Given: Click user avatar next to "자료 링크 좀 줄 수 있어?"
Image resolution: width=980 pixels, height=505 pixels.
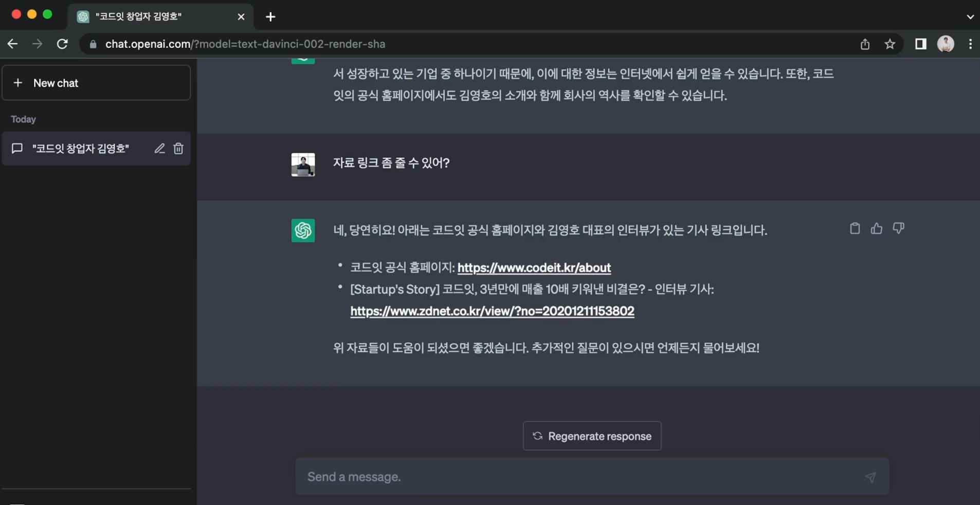Looking at the screenshot, I should pos(303,164).
